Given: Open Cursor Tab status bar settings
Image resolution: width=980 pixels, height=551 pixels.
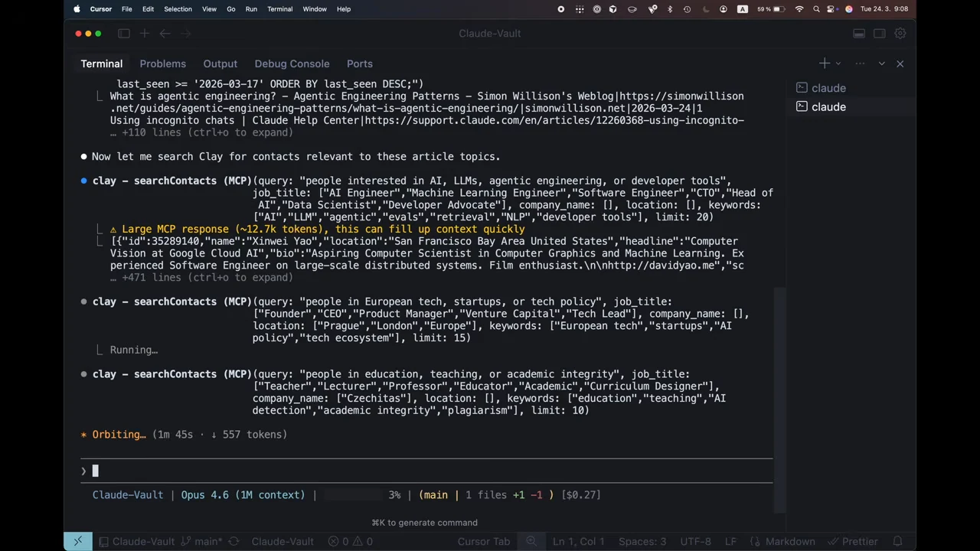Looking at the screenshot, I should pyautogui.click(x=484, y=541).
